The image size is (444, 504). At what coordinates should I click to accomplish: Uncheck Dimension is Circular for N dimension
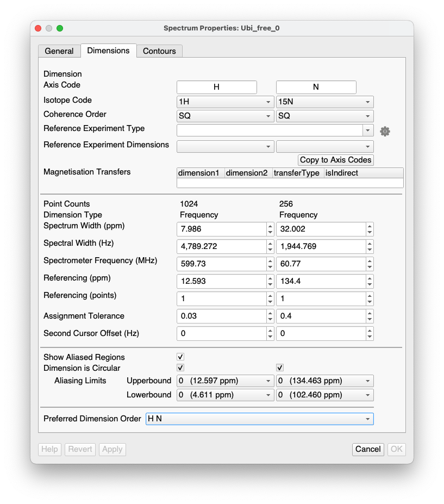click(x=280, y=368)
